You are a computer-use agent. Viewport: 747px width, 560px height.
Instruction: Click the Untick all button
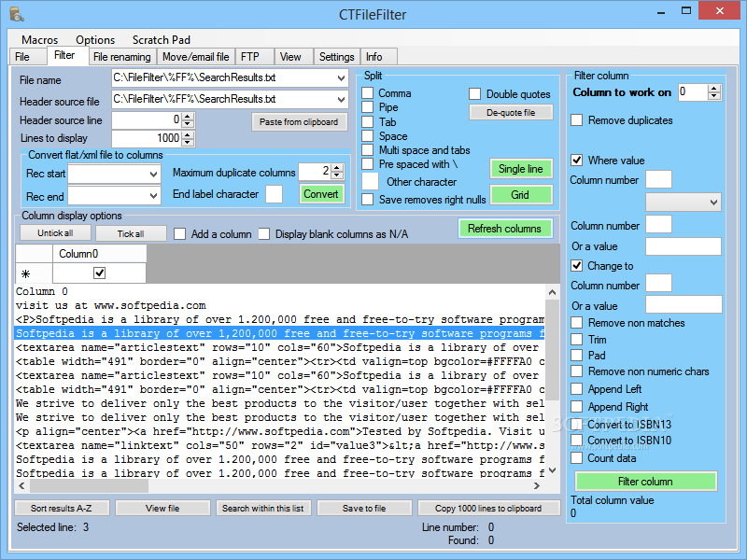[55, 232]
